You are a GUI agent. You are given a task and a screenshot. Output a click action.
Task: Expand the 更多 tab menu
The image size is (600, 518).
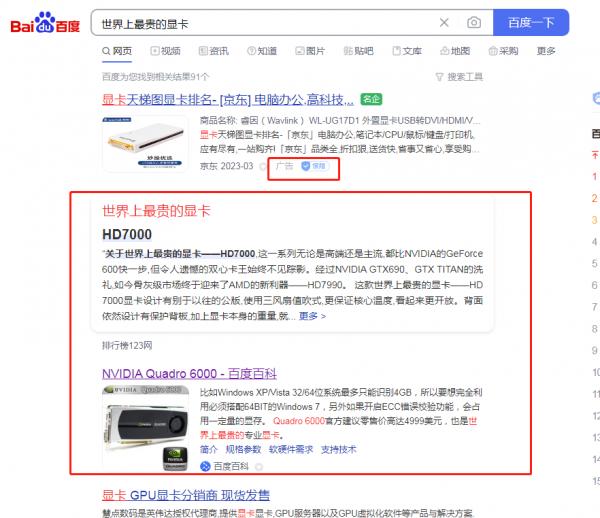(546, 51)
